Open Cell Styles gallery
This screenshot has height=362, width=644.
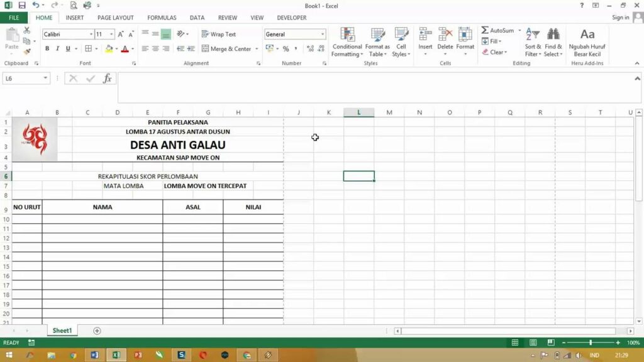(x=401, y=42)
